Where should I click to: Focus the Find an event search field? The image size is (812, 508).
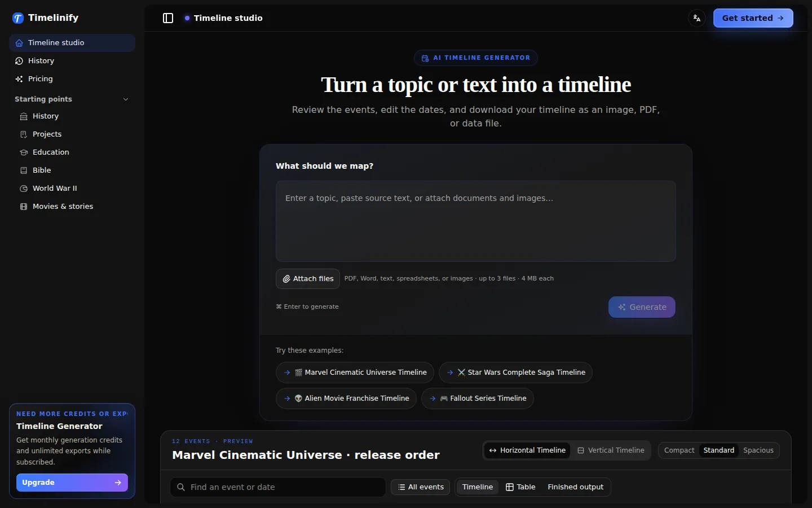click(278, 487)
